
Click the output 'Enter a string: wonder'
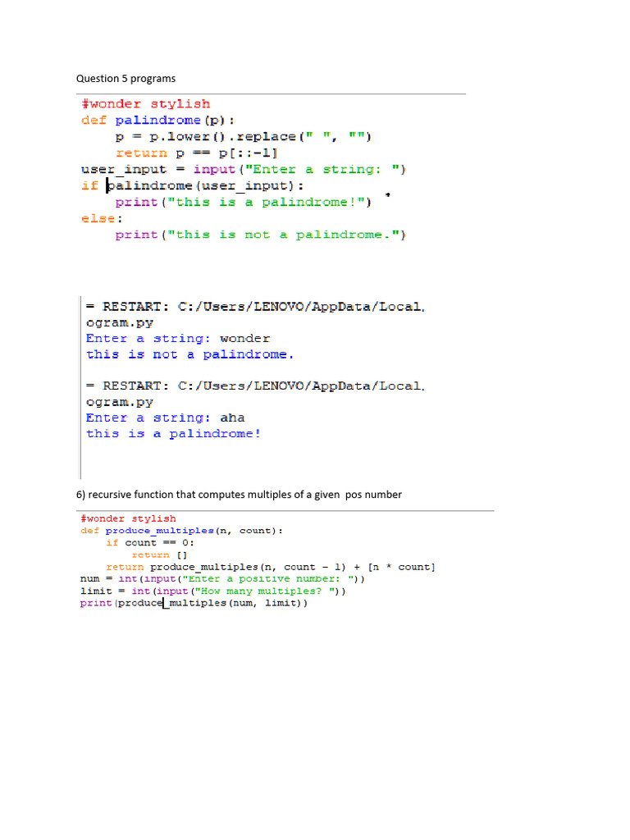pyautogui.click(x=178, y=339)
